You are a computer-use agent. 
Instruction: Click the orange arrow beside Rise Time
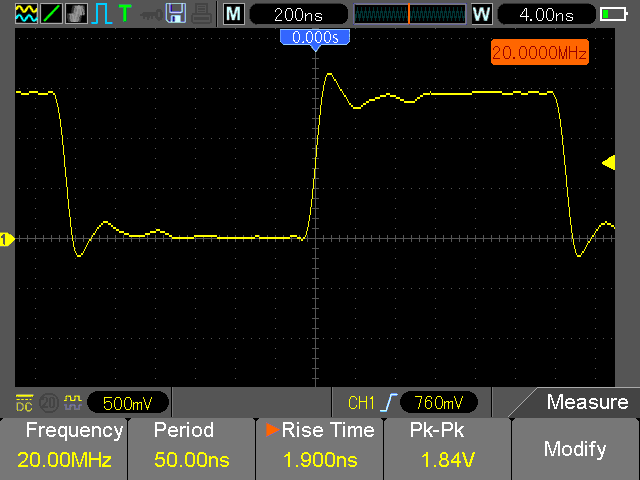click(x=272, y=430)
